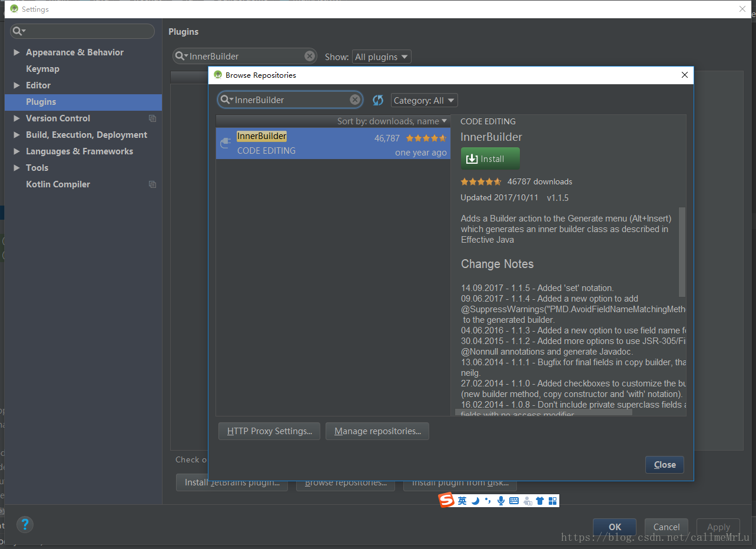Click the search magnifier in Browse Repositories
Screen dimensions: 756x549
(226, 100)
